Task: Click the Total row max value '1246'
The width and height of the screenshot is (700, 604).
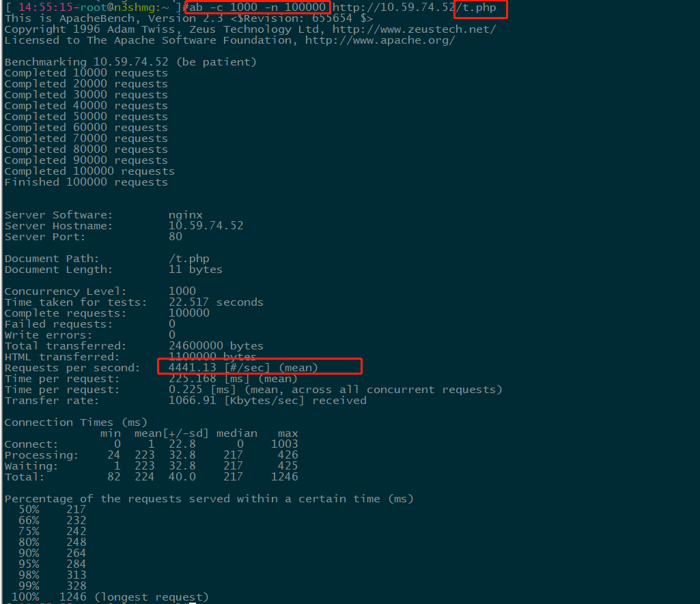Action: [284, 477]
